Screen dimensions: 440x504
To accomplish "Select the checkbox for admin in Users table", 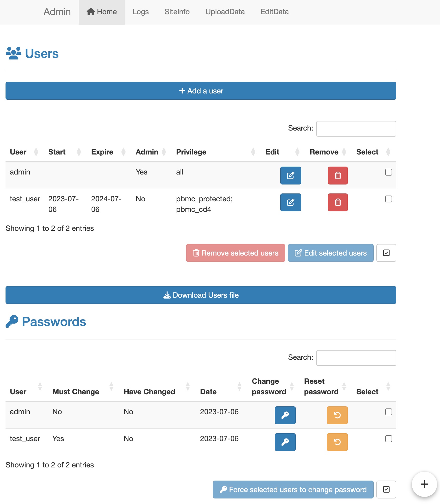I will click(x=388, y=172).
